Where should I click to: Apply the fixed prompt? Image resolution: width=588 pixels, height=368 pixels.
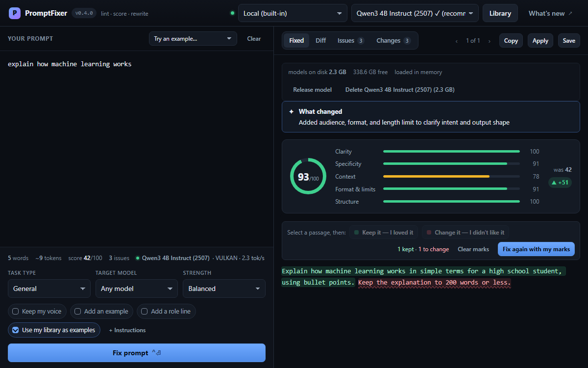click(540, 41)
